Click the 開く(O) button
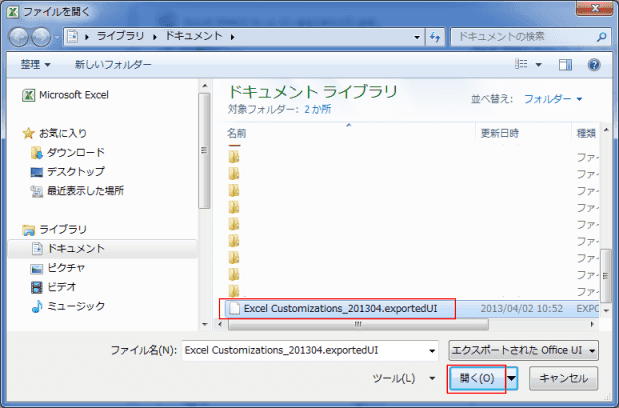The width and height of the screenshot is (619, 408). (x=477, y=378)
